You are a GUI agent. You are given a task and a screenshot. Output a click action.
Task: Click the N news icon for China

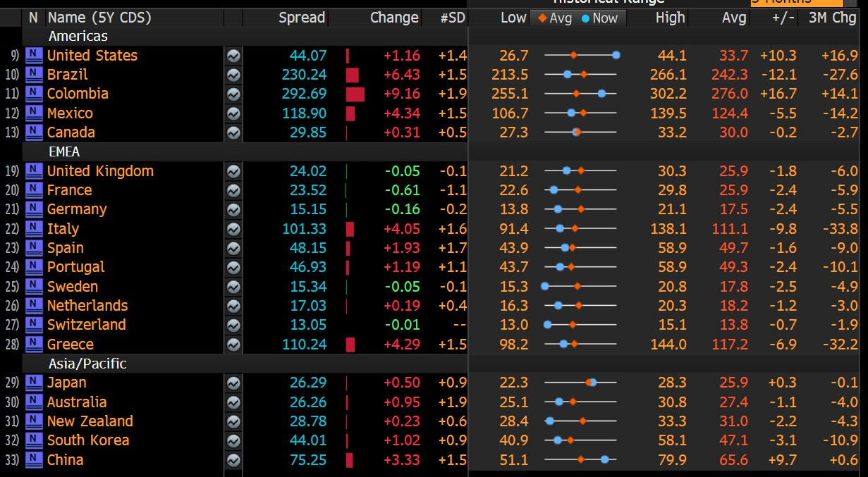tap(33, 460)
